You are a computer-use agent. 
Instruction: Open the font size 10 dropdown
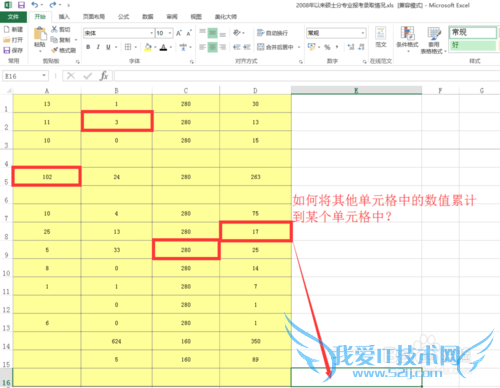pos(170,33)
